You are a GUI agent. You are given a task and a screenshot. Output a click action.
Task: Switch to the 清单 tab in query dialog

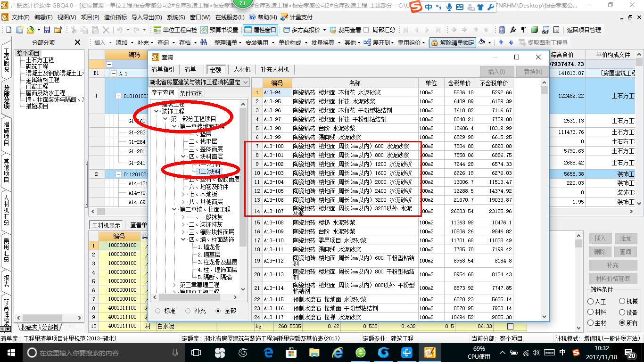coord(190,69)
